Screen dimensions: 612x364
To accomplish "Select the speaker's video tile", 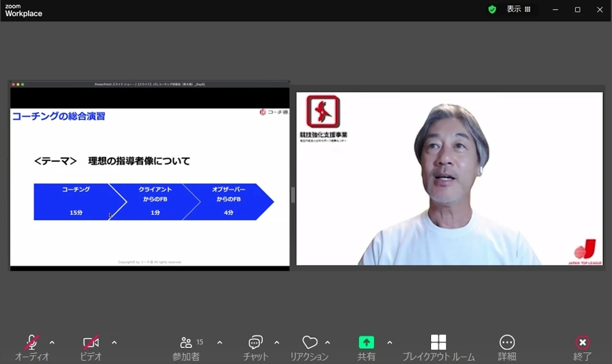I will pos(449,178).
